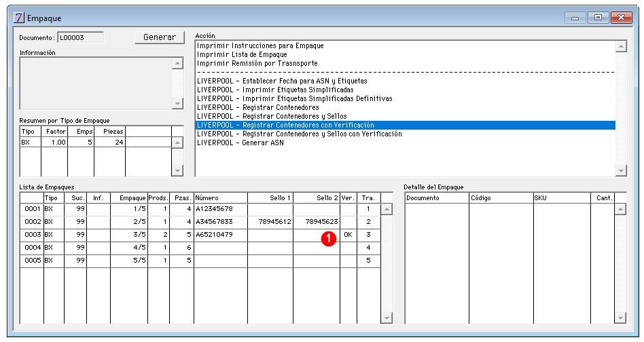Image resolution: width=644 pixels, height=342 pixels.
Task: Click Resumen table scroll up arrow
Action: point(177,142)
